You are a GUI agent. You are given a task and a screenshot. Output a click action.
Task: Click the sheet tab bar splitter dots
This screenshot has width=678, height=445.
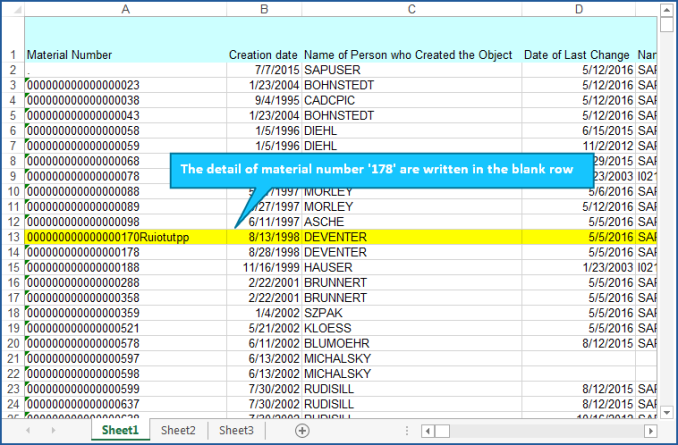pyautogui.click(x=407, y=431)
